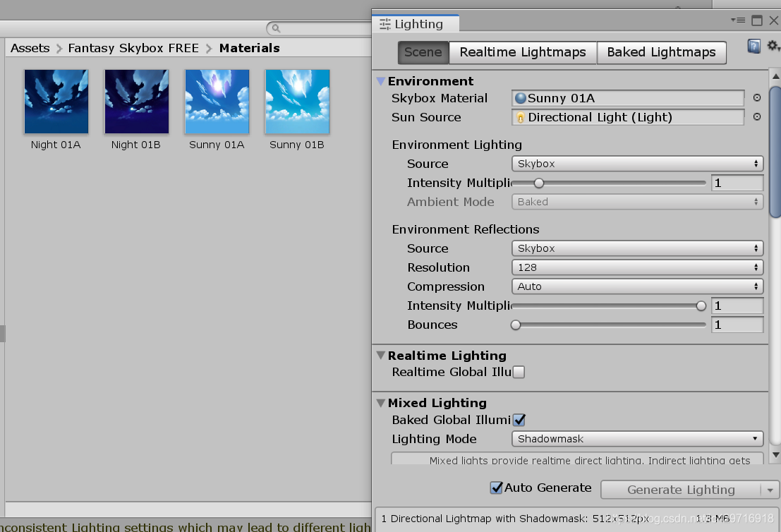Edit Environment Lighting intensity value field
The image size is (781, 532).
click(737, 183)
